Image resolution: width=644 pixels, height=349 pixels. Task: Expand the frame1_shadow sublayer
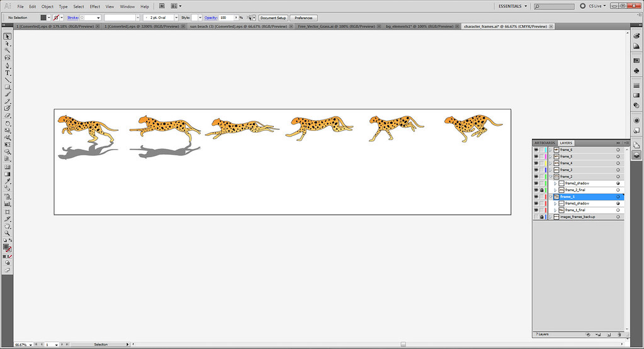pyautogui.click(x=555, y=203)
